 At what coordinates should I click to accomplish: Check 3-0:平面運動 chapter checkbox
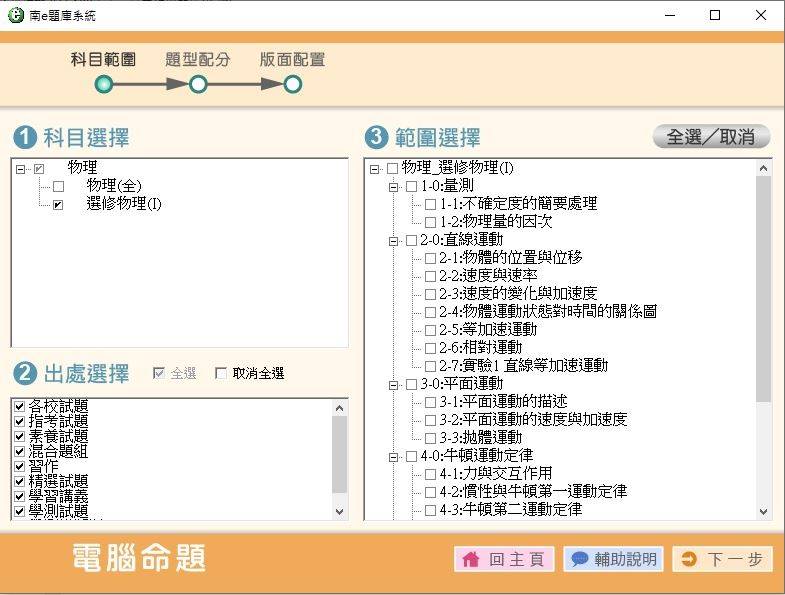coord(412,384)
